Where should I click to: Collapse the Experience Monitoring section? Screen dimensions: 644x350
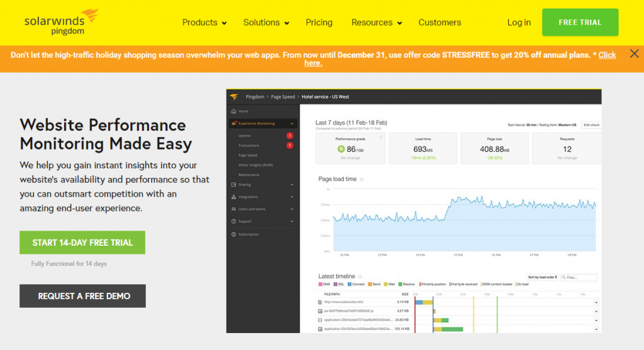click(292, 124)
